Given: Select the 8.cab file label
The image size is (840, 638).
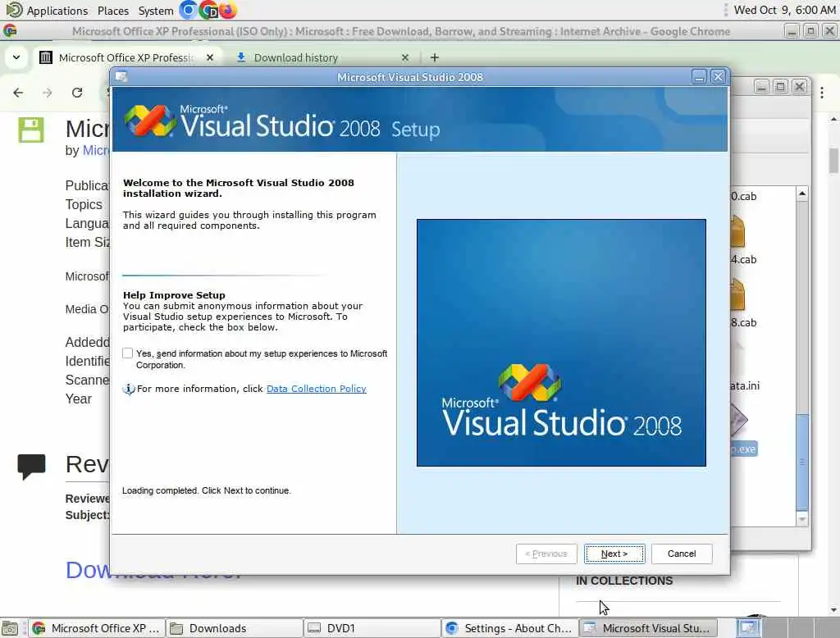Looking at the screenshot, I should point(744,322).
